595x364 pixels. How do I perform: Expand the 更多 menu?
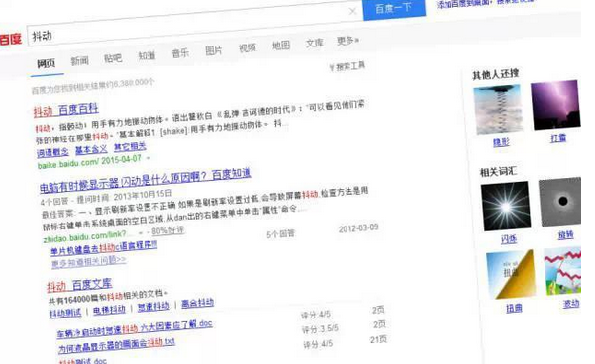point(347,41)
